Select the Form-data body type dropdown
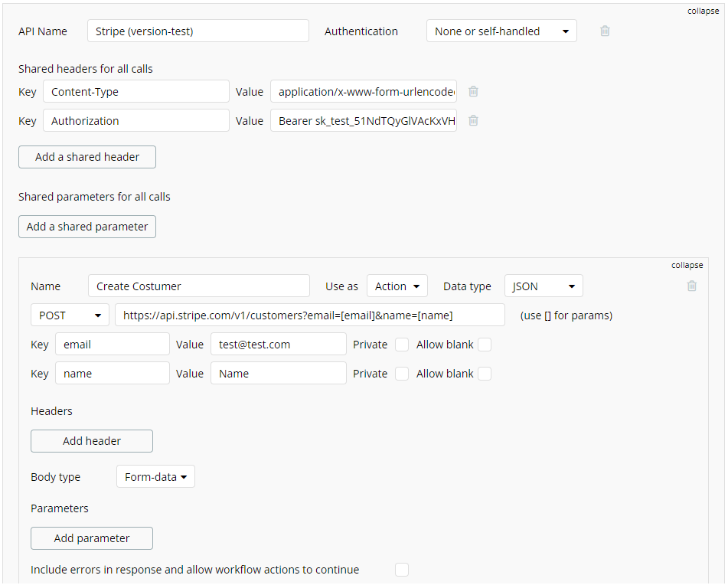The width and height of the screenshot is (728, 585). click(x=155, y=477)
